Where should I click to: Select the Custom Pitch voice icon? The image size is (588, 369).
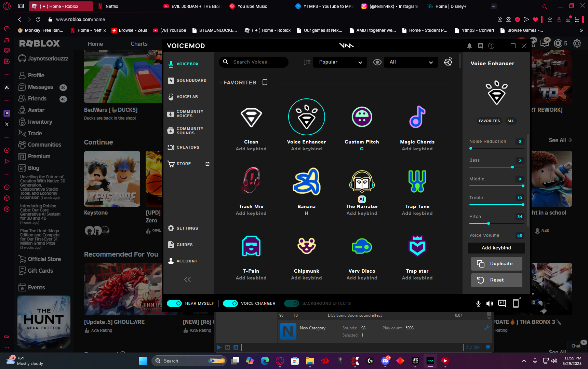click(x=362, y=117)
